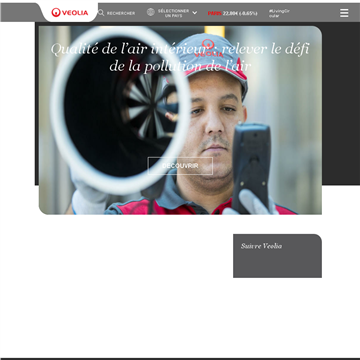Click the Rechercher search label
360x360 pixels.
point(121,13)
